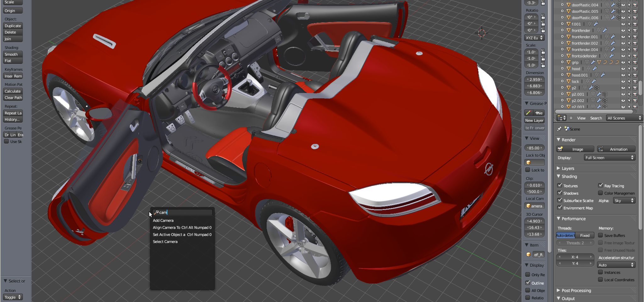644x302 pixels.
Task: Click wrench modifier icon on hood row
Action: coord(595,69)
